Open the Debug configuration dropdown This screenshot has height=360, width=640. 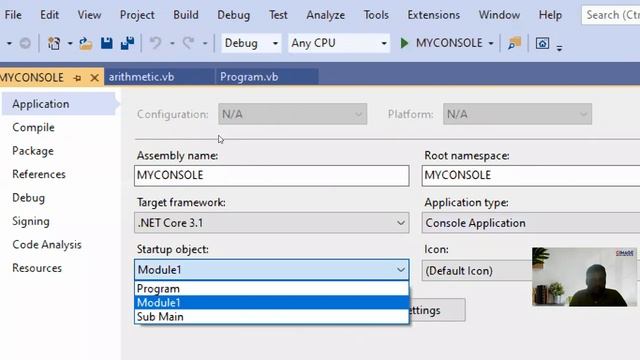coord(251,43)
